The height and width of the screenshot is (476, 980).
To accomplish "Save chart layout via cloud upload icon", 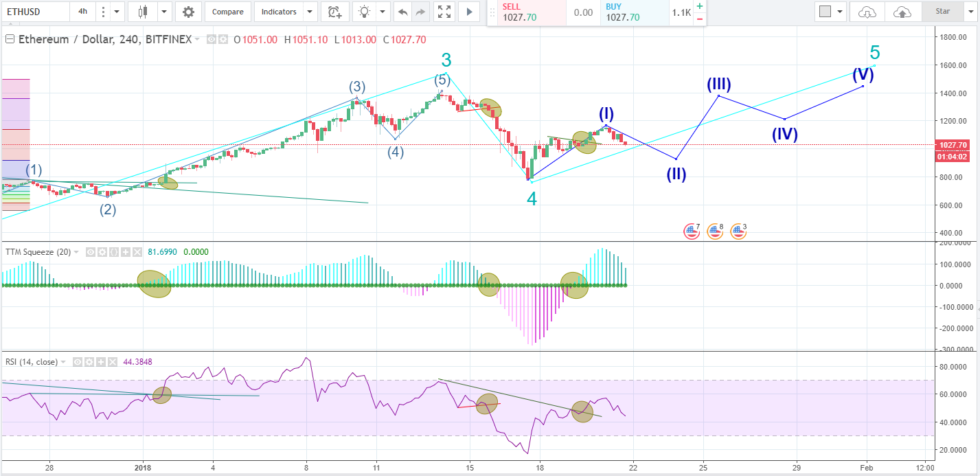I will [902, 12].
